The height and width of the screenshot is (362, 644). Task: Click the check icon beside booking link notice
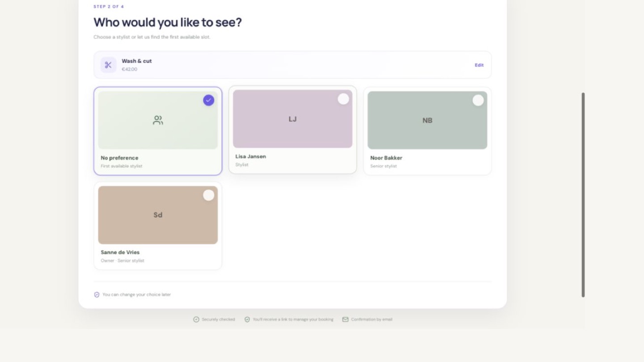[x=247, y=320]
